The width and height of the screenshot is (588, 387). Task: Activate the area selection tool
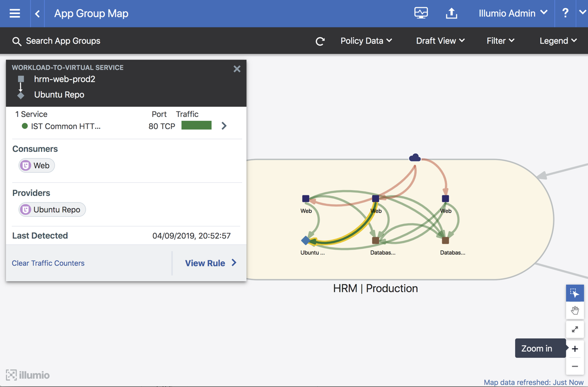pyautogui.click(x=575, y=293)
